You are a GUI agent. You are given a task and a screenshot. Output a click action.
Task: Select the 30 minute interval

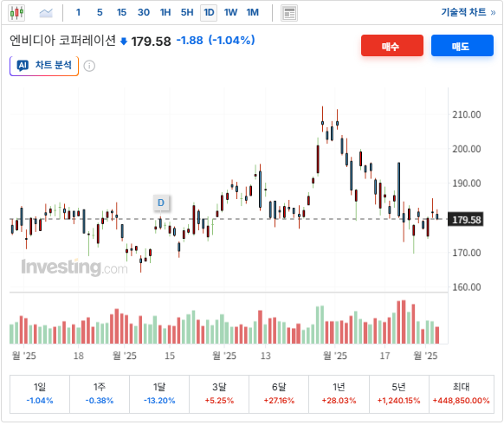tap(144, 12)
